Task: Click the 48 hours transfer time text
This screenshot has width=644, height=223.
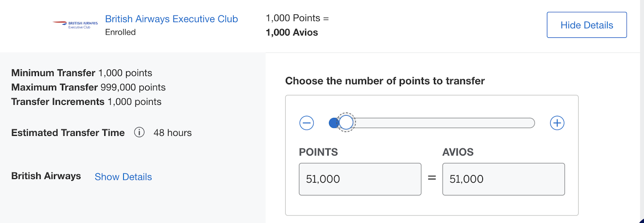Action: point(173,133)
